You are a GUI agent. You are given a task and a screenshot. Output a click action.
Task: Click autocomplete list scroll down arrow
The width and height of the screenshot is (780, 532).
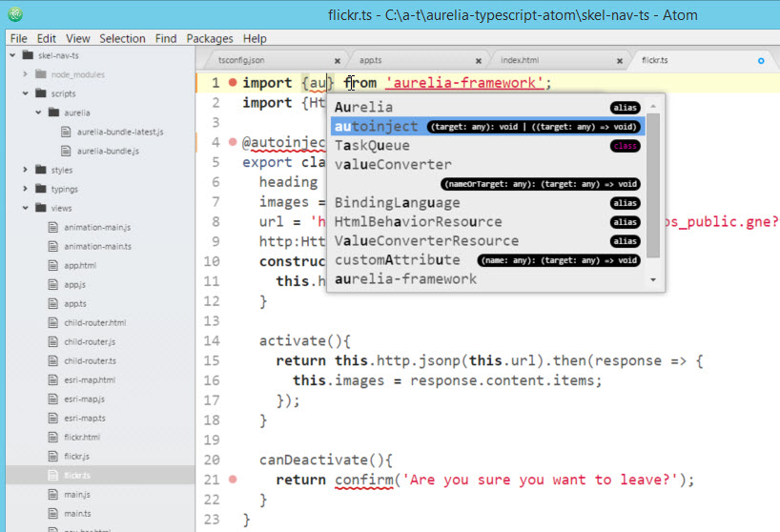click(x=653, y=280)
